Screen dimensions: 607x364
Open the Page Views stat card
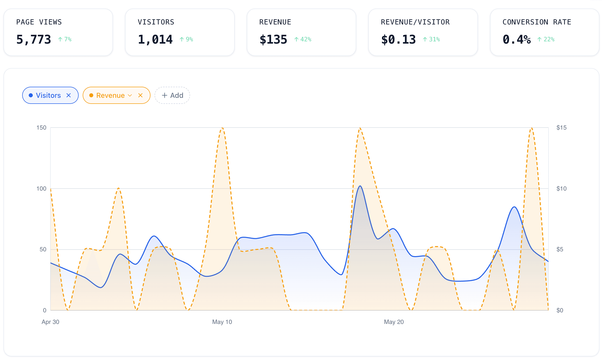[x=58, y=32]
